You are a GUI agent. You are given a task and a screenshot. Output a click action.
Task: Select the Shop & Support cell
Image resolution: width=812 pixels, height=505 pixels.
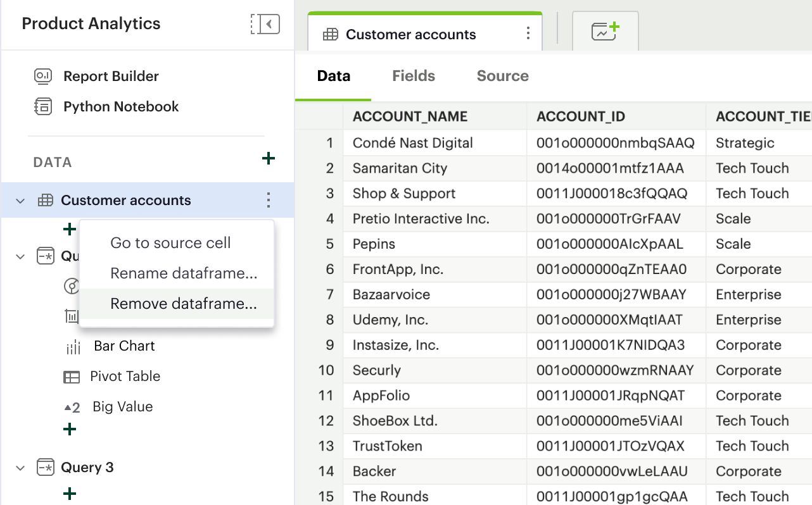tap(435, 194)
